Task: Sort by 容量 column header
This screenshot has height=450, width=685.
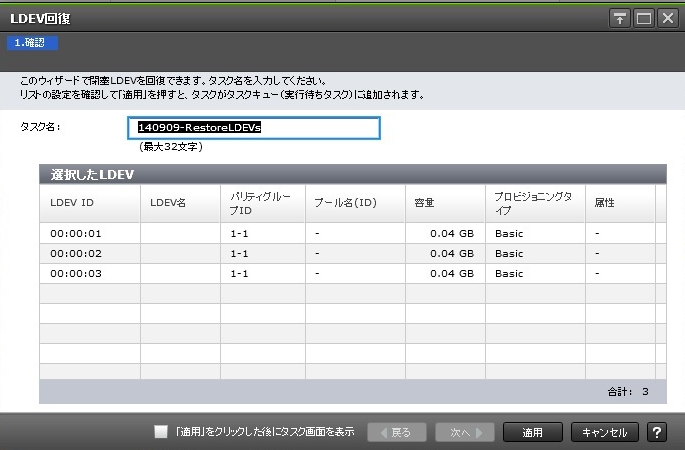Action: tap(446, 203)
